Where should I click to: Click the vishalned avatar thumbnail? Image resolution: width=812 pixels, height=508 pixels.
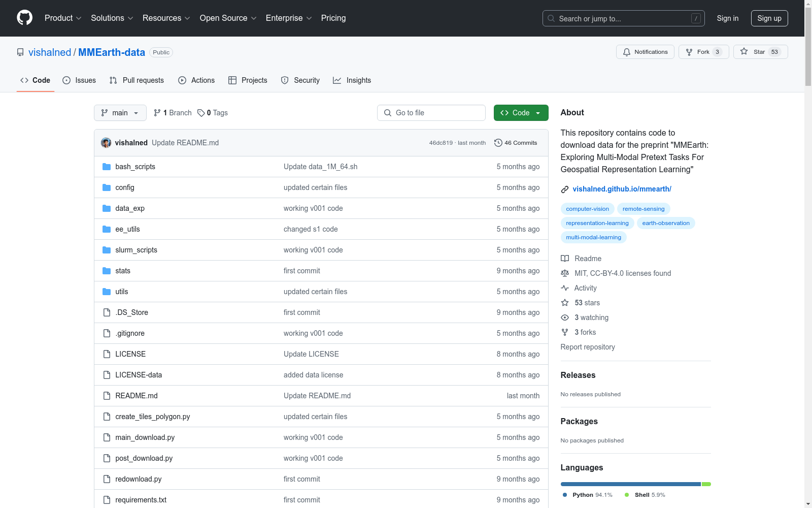pyautogui.click(x=106, y=143)
